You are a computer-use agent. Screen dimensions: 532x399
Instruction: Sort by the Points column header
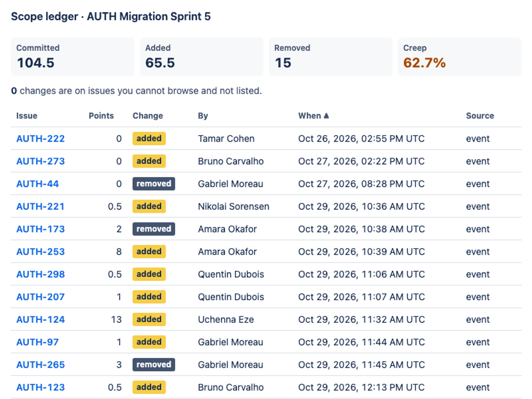(101, 116)
